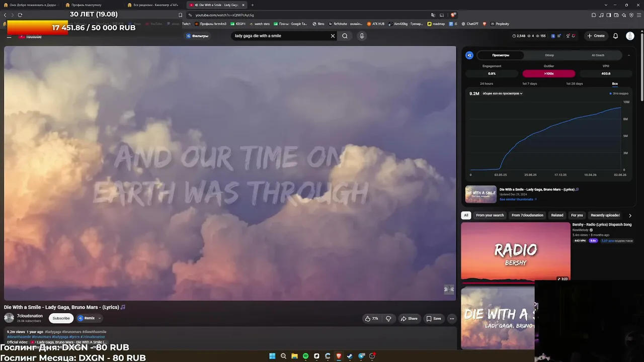Click the Share button under the video

coord(409,318)
